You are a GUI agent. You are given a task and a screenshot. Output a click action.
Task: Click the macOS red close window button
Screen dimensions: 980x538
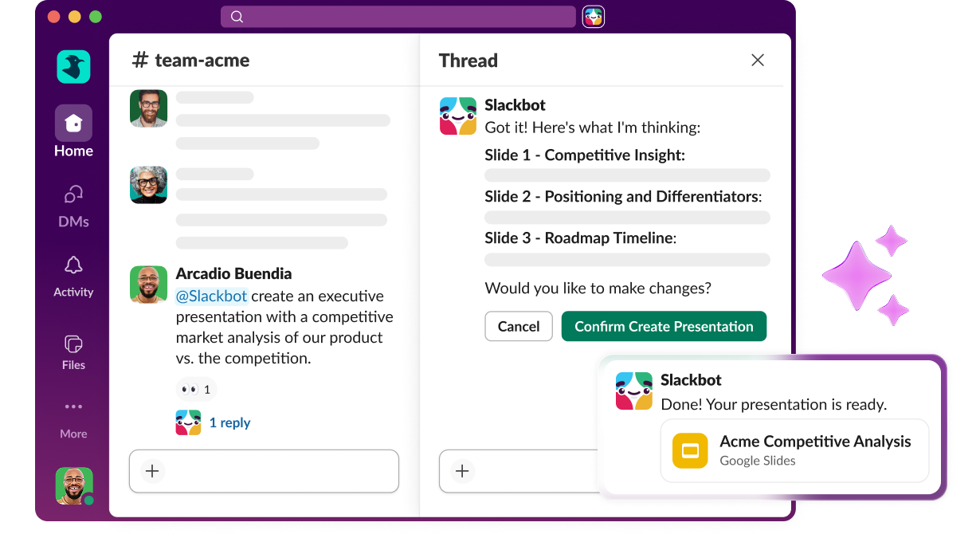(54, 17)
